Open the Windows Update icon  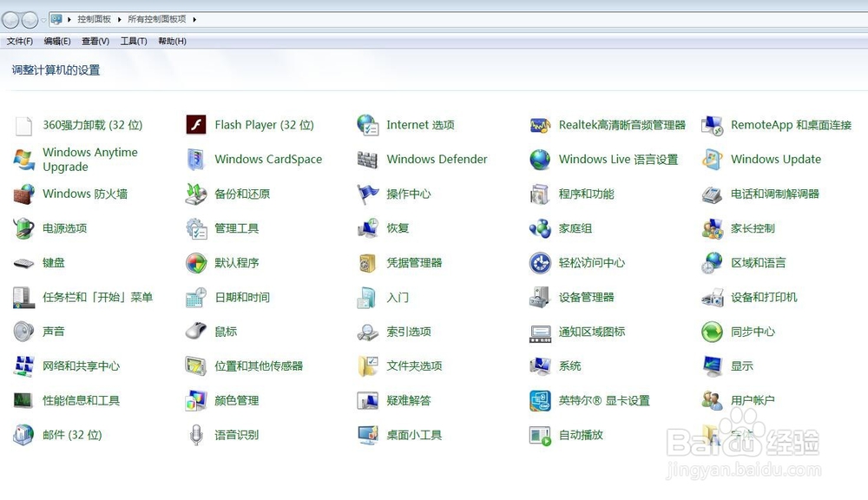click(x=712, y=160)
